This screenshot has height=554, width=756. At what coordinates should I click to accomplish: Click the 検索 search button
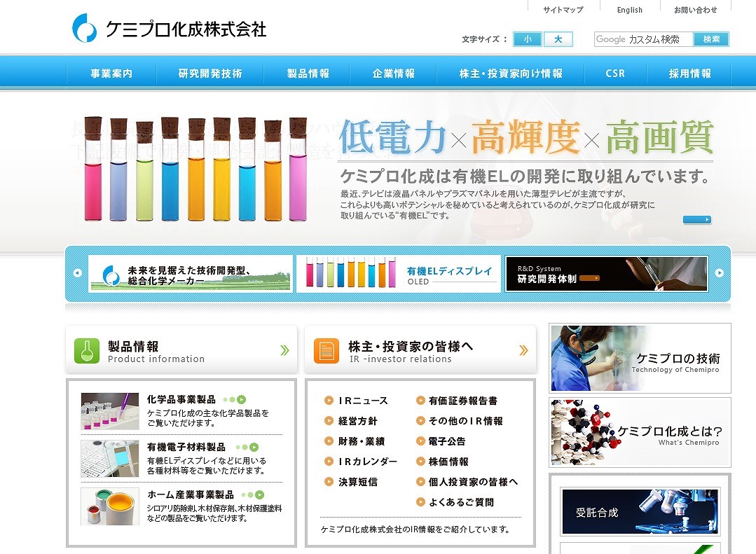pos(711,39)
